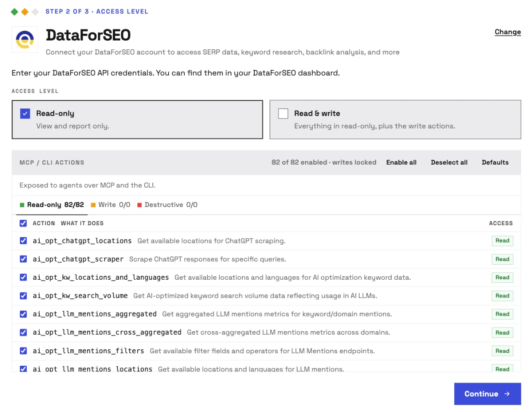This screenshot has height=412, width=532.
Task: Click the gray diamond step indicator
Action: pyautogui.click(x=35, y=12)
